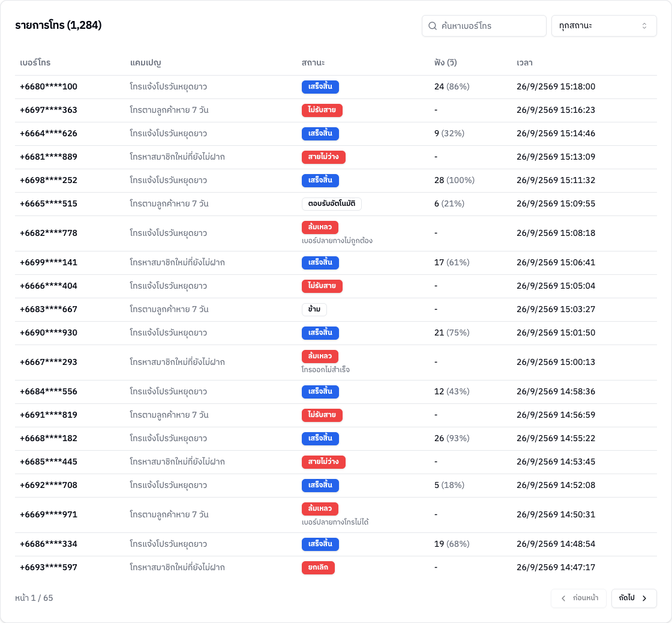Go to next page with ถัดไป

634,598
